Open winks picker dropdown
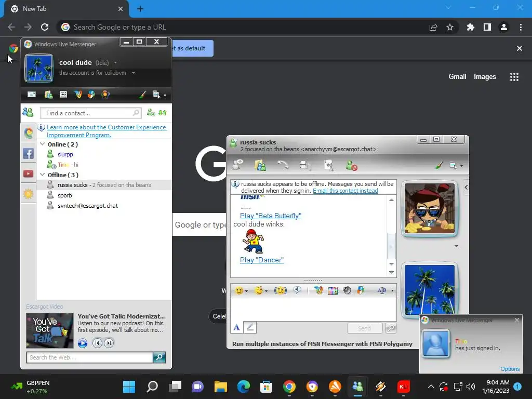 (261, 290)
